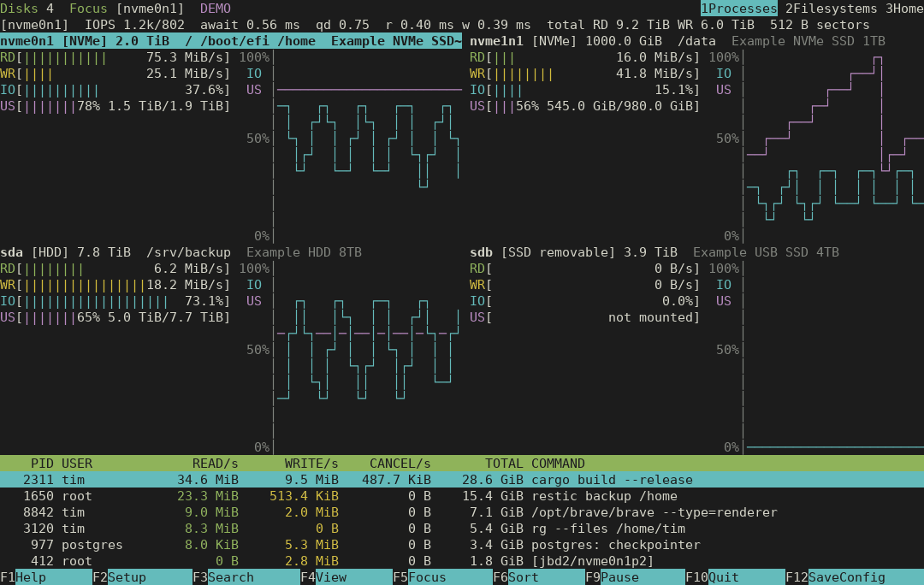The image size is (924, 585).
Task: Click the Focus [nvme0n1] status text
Action: point(127,9)
